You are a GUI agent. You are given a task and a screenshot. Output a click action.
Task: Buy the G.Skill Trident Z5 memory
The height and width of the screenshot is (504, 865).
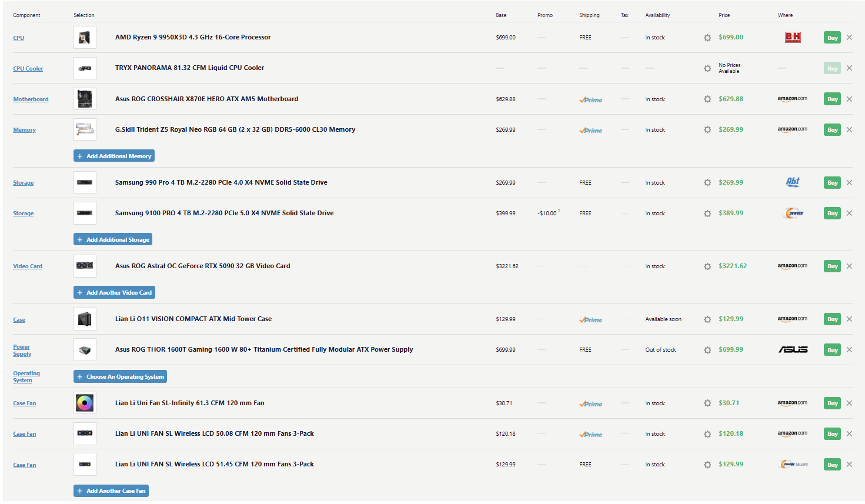coord(832,129)
